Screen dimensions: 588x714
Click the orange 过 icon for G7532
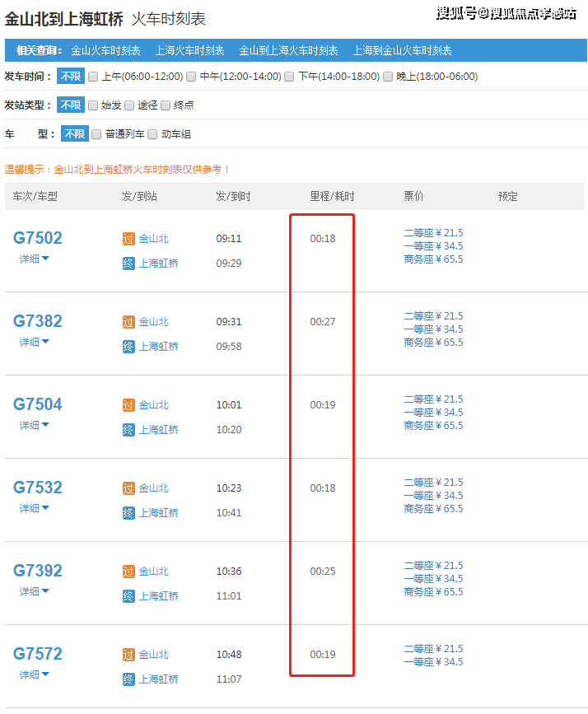pyautogui.click(x=128, y=488)
